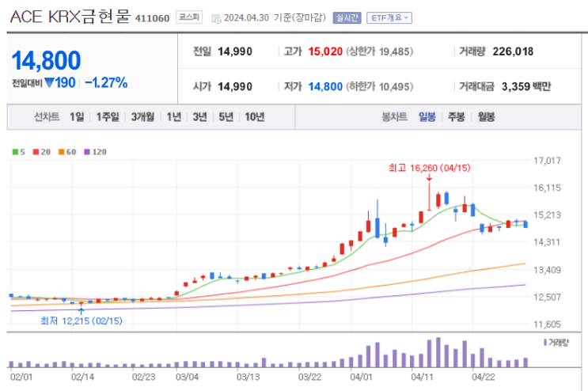Click the blue down-triangle change icon
This screenshot has height=391, width=588.
click(49, 82)
